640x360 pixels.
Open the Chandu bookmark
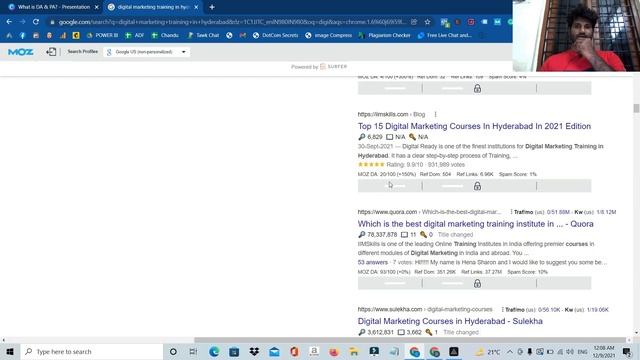(165, 36)
